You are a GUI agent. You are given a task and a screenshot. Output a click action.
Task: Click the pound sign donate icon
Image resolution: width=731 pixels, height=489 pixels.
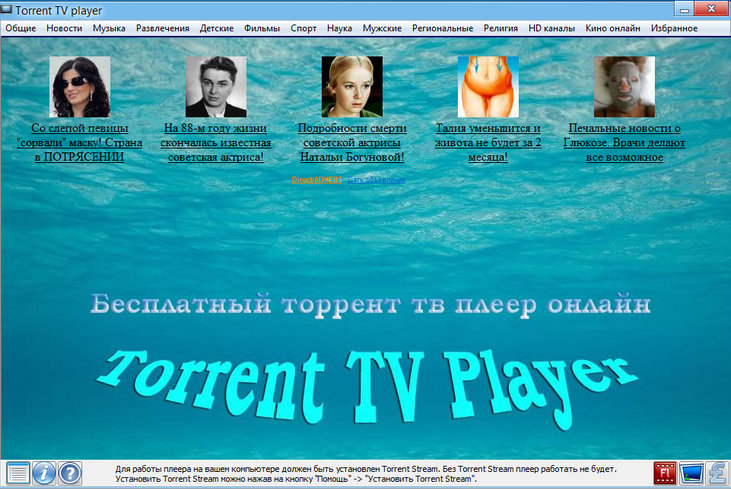717,474
